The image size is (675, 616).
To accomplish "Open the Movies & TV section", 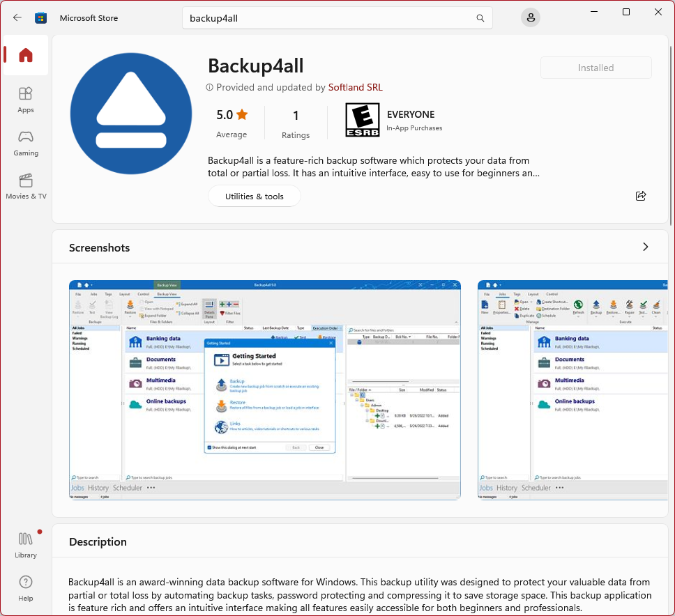I will click(26, 186).
